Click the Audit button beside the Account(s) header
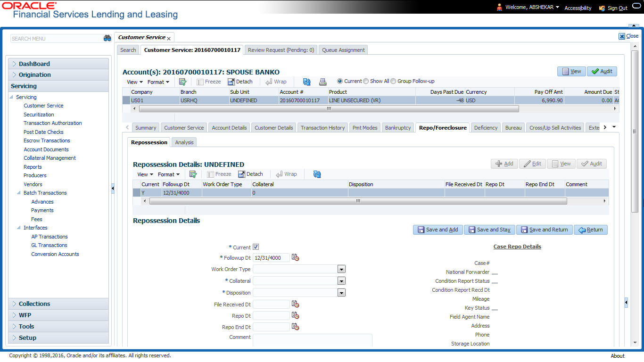The image size is (644, 362). click(x=602, y=71)
